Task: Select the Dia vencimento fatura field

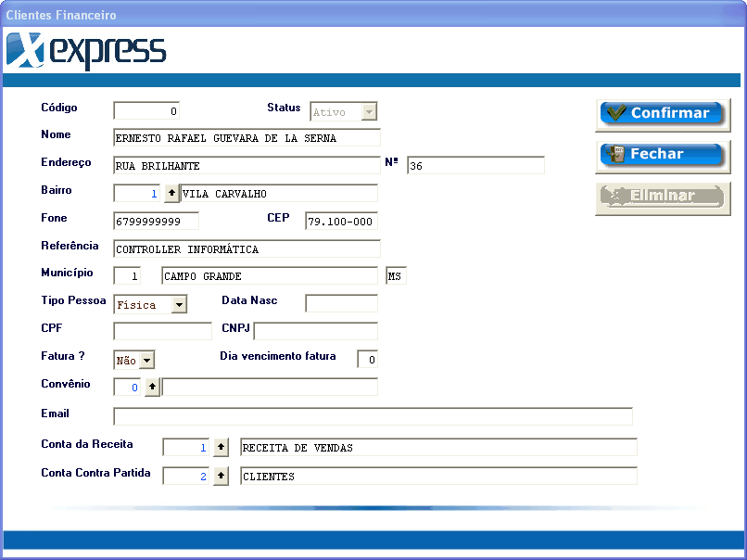Action: [x=366, y=359]
